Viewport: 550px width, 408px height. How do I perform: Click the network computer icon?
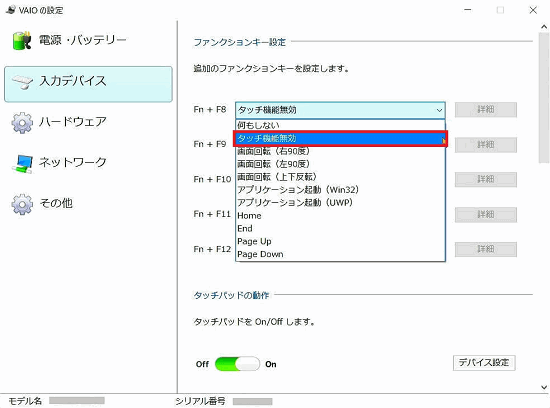coord(22,164)
